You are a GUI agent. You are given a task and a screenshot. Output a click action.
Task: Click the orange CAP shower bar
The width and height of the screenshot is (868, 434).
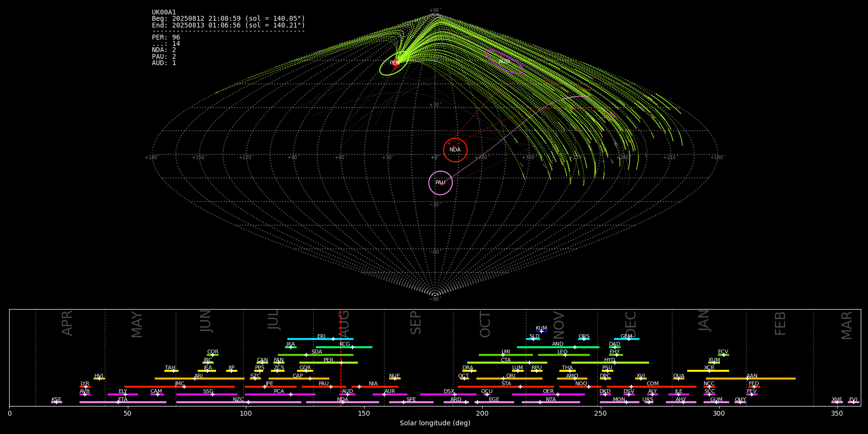[299, 379]
